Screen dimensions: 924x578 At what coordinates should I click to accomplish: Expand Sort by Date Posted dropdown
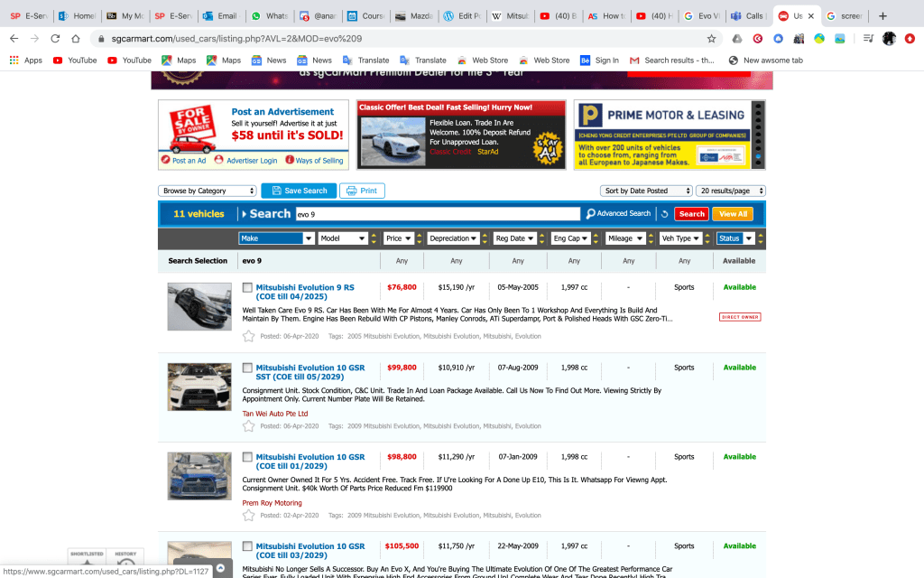coord(646,191)
